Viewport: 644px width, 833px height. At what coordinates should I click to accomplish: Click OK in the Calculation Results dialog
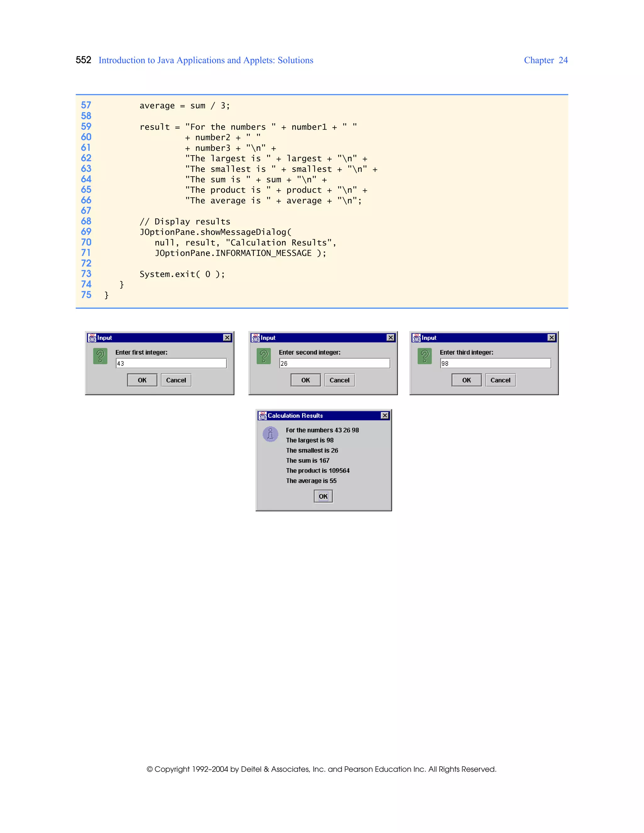point(323,496)
